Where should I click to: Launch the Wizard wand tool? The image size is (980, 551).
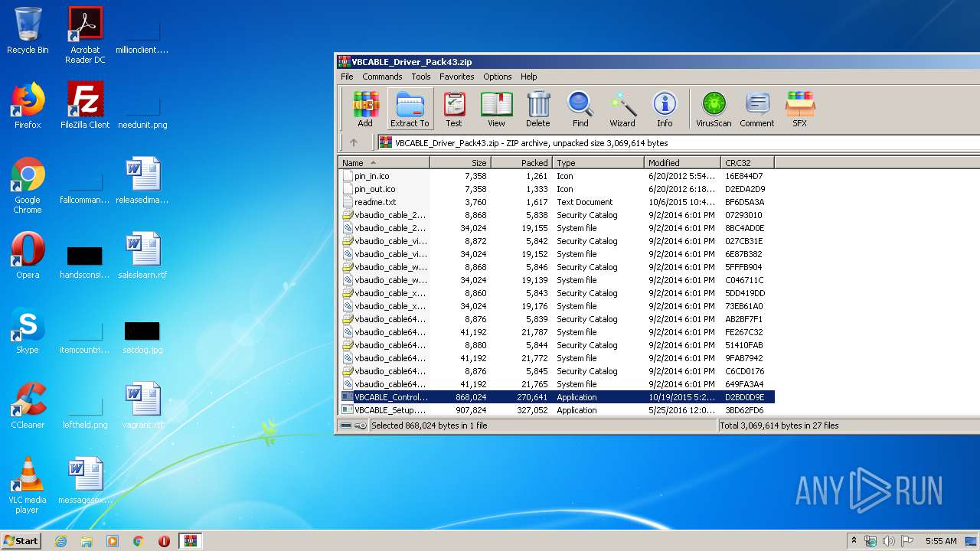point(622,109)
